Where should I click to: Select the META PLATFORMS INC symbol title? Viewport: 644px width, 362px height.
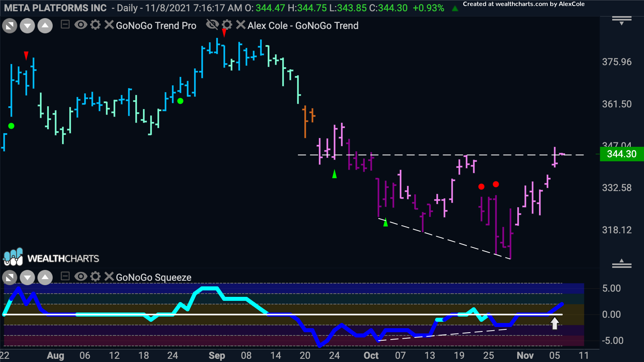(x=56, y=8)
